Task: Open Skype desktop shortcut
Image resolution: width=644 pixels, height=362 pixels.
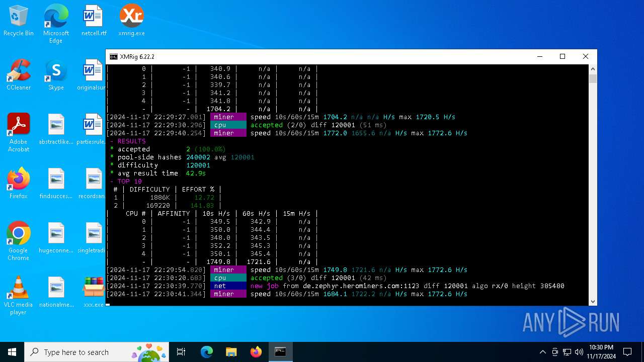Action: click(x=56, y=74)
